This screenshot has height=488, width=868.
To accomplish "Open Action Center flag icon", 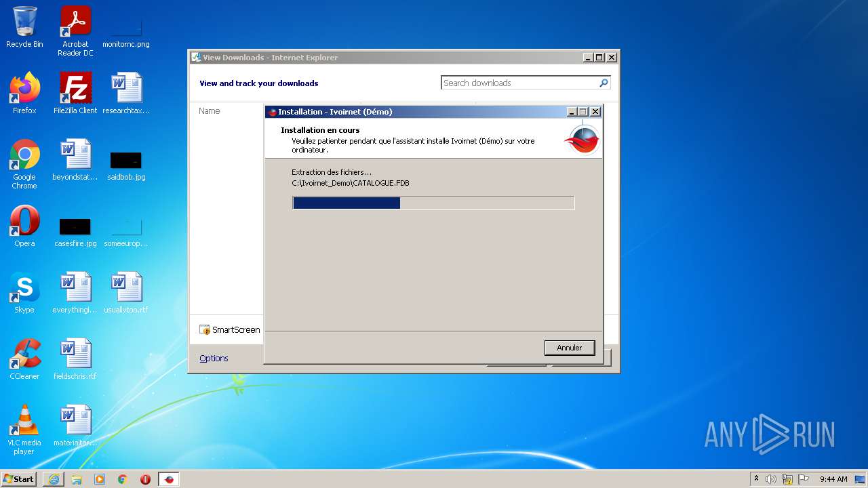I will pyautogui.click(x=804, y=479).
